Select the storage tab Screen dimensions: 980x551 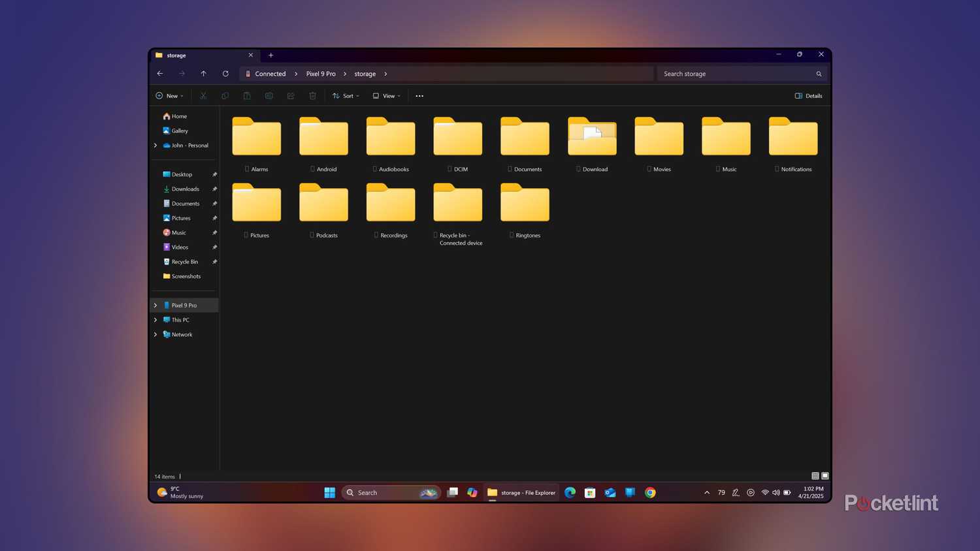[204, 55]
